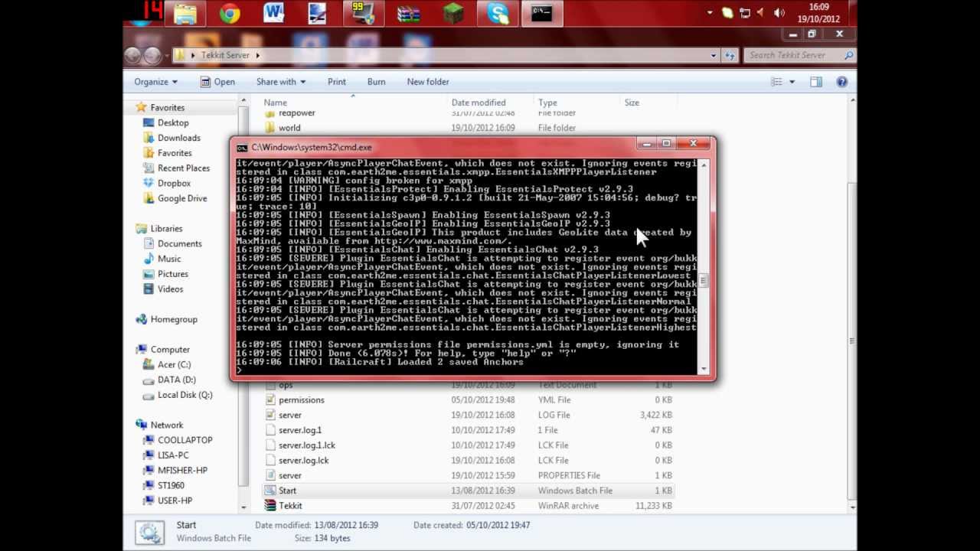Open the Organize dropdown menu
This screenshot has width=980, height=551.
[156, 82]
